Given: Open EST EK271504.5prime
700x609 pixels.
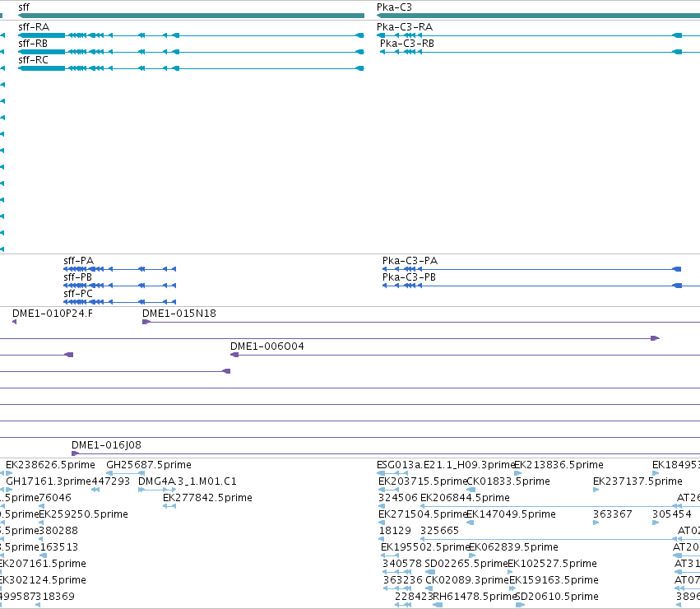Looking at the screenshot, I should point(422,514).
